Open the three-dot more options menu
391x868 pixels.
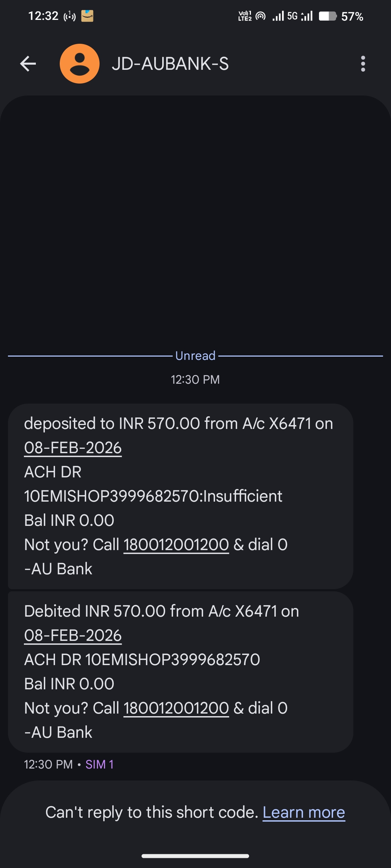point(363,64)
